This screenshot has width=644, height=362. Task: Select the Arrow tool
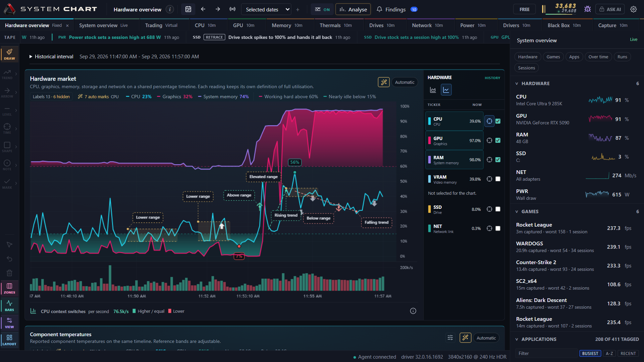pyautogui.click(x=7, y=93)
